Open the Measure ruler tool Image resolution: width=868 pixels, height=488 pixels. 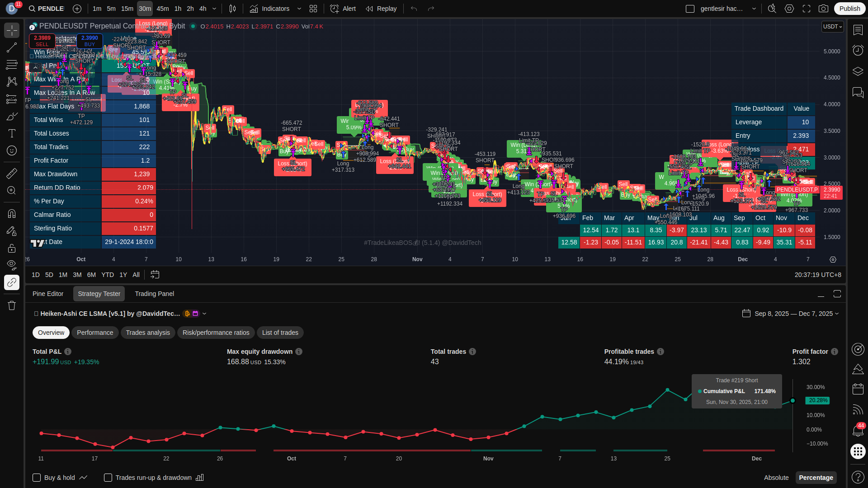pyautogui.click(x=12, y=173)
